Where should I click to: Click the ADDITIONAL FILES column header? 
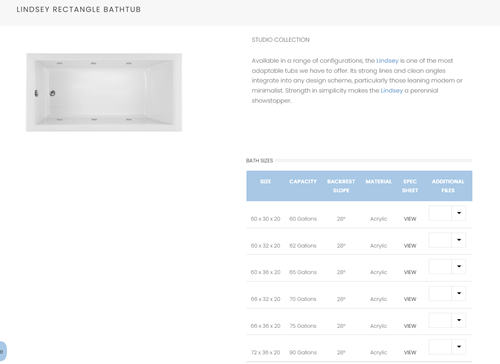point(448,186)
